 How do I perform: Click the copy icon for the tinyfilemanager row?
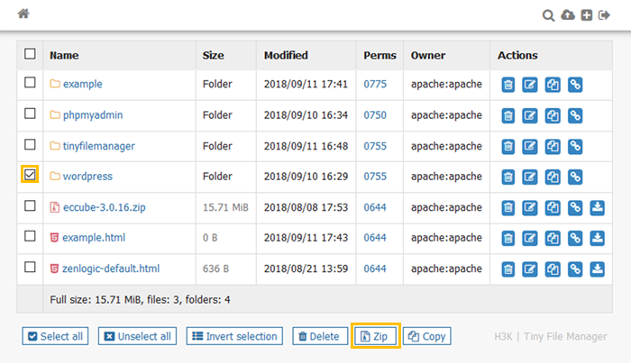(x=553, y=146)
